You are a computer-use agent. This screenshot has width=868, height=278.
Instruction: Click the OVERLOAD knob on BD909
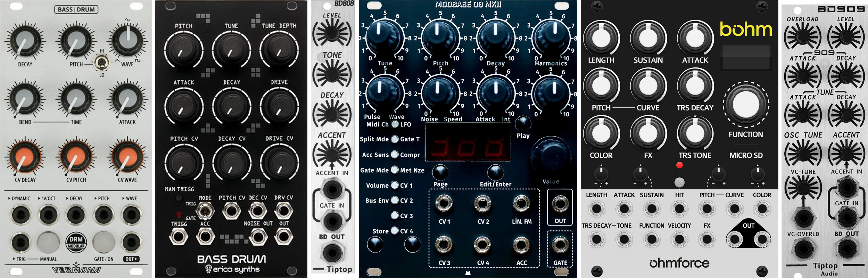802,36
